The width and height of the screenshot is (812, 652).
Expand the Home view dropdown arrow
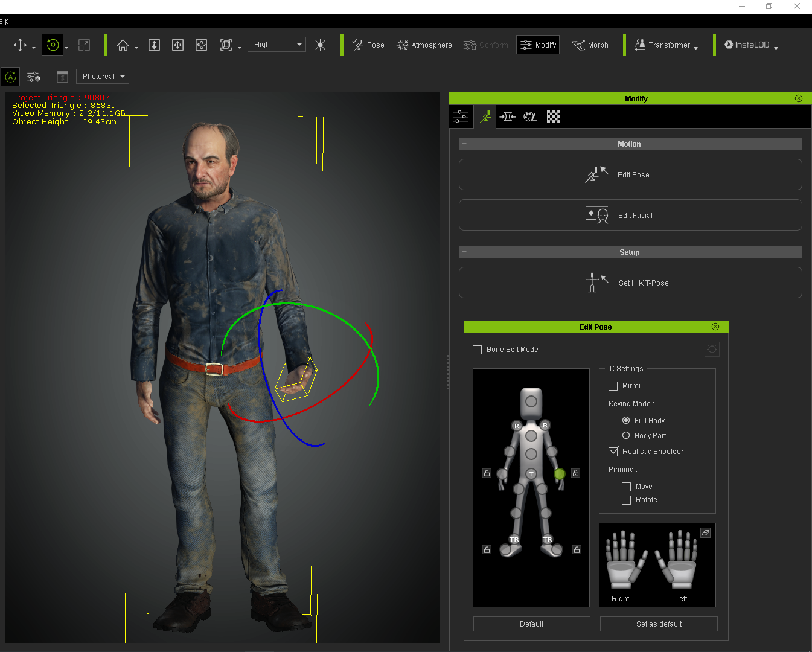[136, 48]
